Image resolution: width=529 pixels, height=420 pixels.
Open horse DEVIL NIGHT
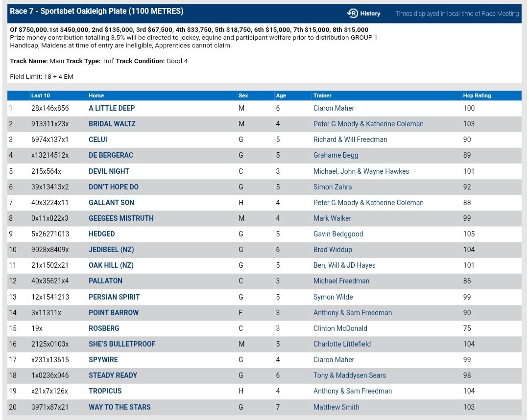(109, 171)
